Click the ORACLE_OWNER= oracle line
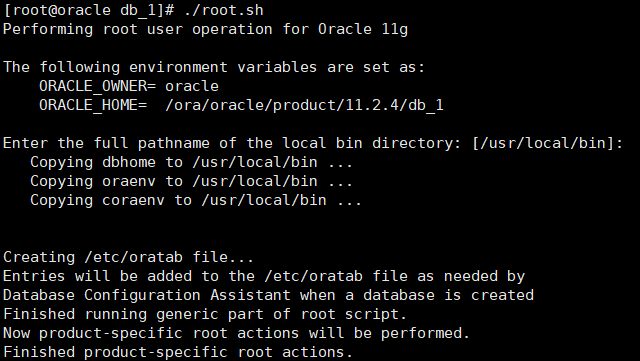The image size is (640, 361). click(x=129, y=86)
